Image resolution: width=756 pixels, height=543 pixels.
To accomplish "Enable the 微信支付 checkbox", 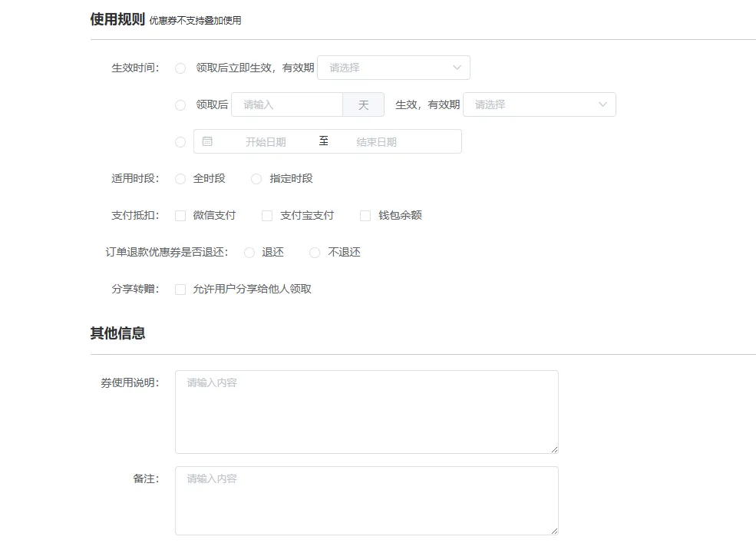I will (x=180, y=215).
